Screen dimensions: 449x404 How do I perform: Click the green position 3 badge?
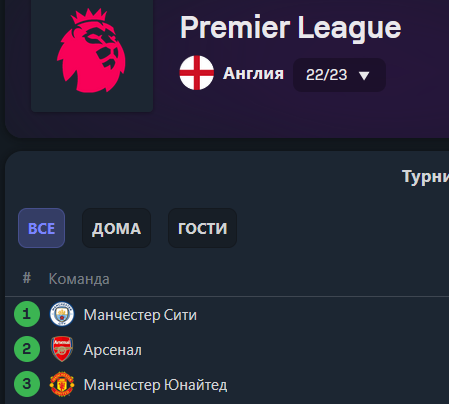point(27,384)
